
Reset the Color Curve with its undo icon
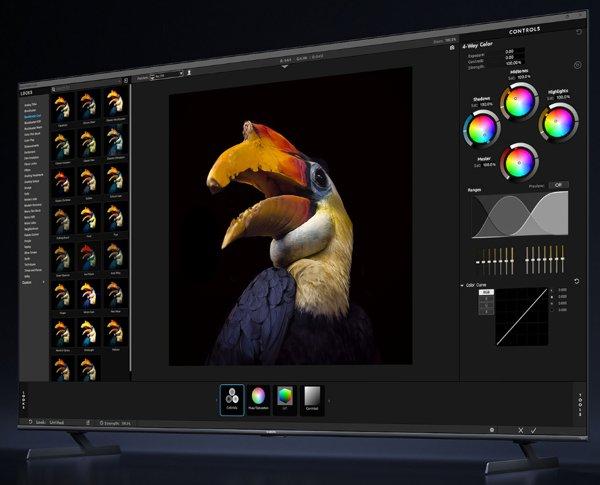pyautogui.click(x=577, y=281)
